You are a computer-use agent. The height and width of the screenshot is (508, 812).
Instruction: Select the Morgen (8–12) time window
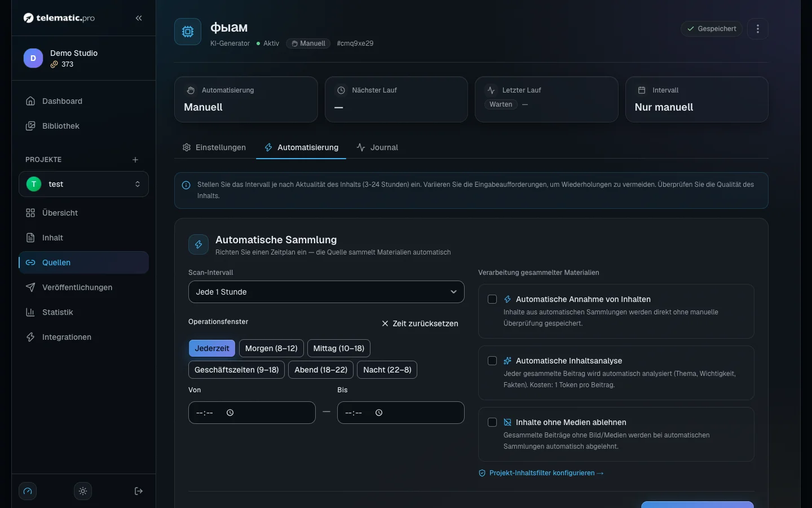[271, 348]
